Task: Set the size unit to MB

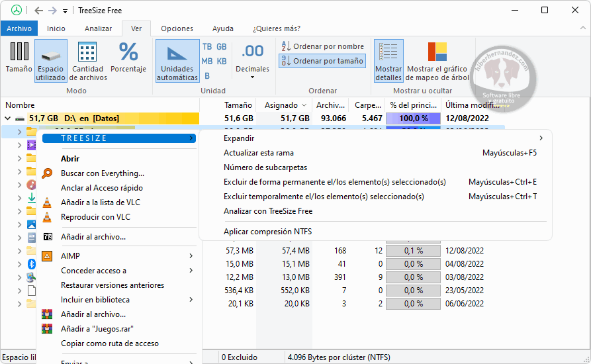Action: (x=207, y=61)
